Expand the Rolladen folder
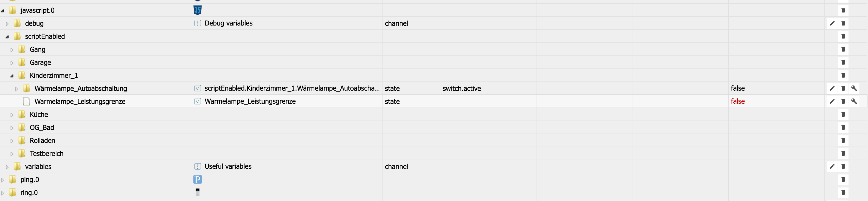 [12, 141]
